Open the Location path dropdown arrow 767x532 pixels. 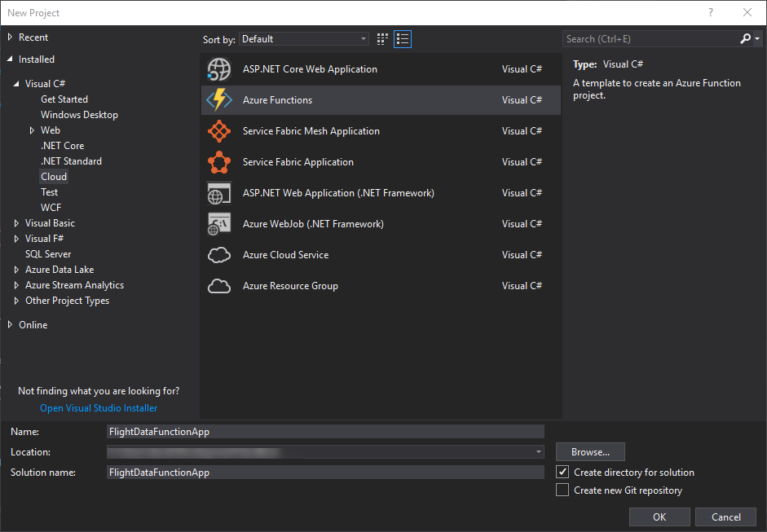(x=538, y=452)
